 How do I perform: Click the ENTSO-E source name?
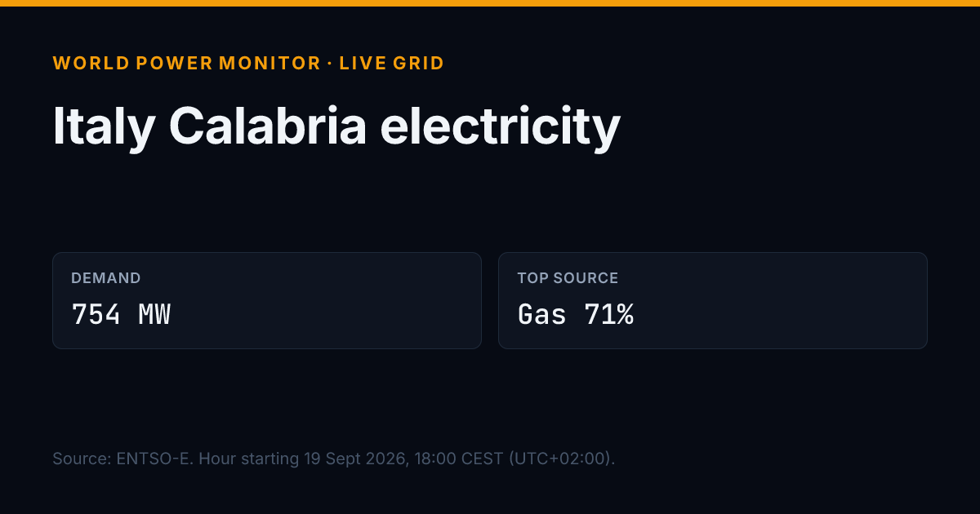[x=152, y=459]
